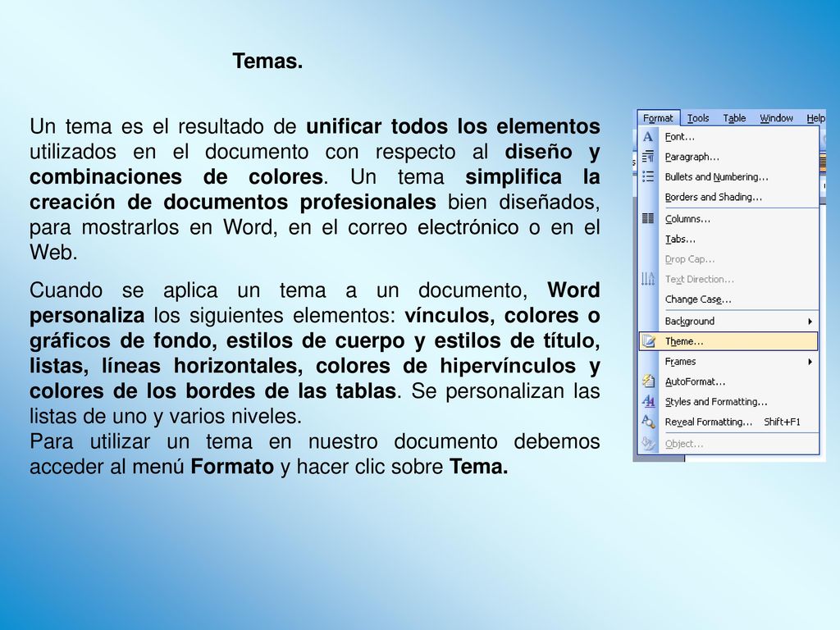Choose Paragraph… menu entry
Viewport: 840px width, 630px height.
coord(728,157)
